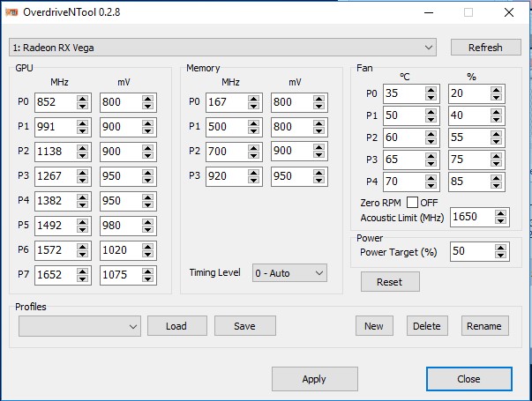Increase Fan P1 percent value 40
The image size is (532, 401).
click(x=496, y=112)
